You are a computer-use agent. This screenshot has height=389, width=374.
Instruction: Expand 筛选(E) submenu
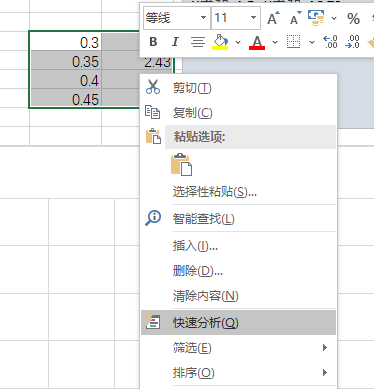238,348
